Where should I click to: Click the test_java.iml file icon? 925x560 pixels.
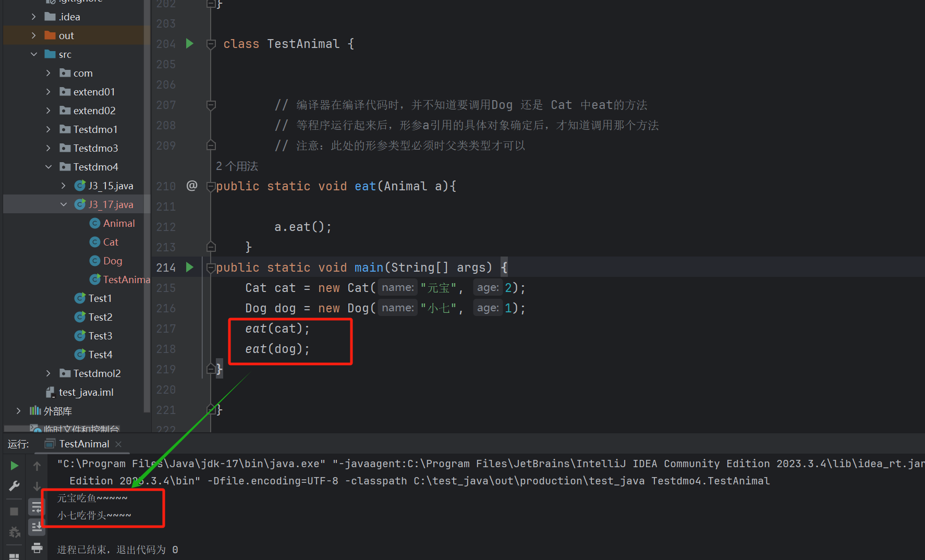pos(50,392)
